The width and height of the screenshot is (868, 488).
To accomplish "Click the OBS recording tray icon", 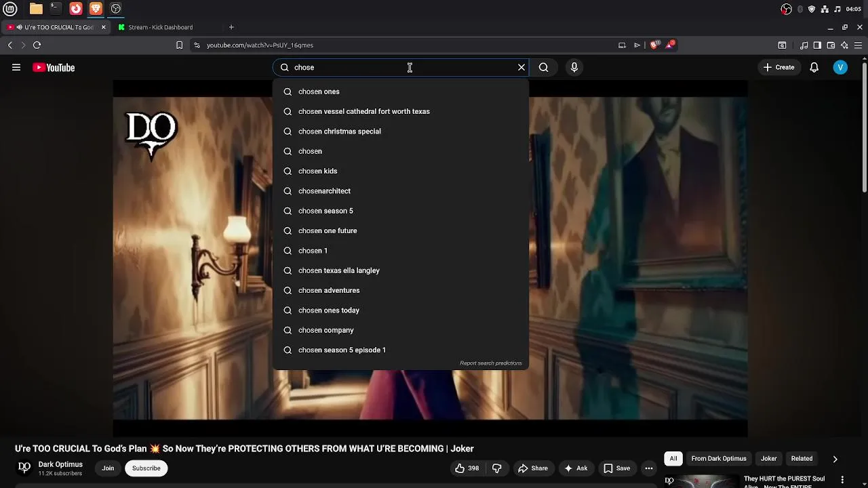I will pos(786,9).
